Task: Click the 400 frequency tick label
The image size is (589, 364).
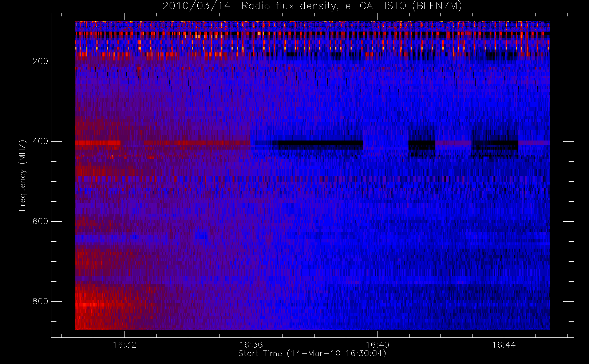Action: [40, 141]
